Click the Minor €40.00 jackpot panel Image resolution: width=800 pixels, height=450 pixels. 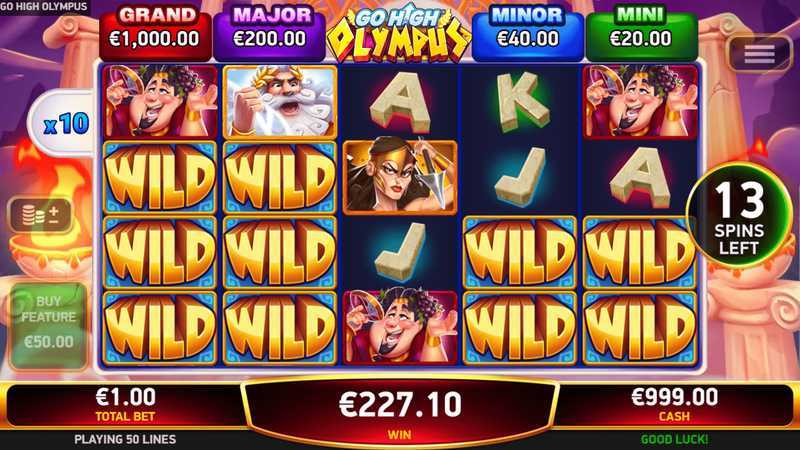(528, 33)
